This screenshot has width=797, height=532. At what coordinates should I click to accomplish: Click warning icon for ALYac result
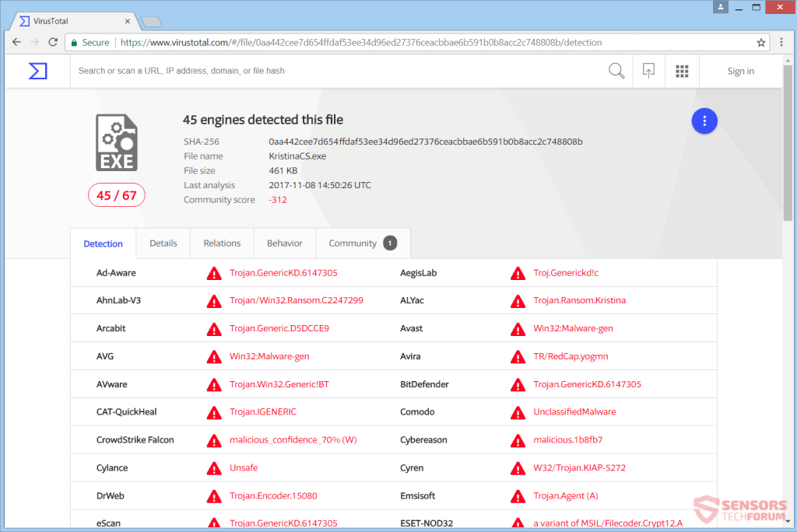[x=518, y=301]
